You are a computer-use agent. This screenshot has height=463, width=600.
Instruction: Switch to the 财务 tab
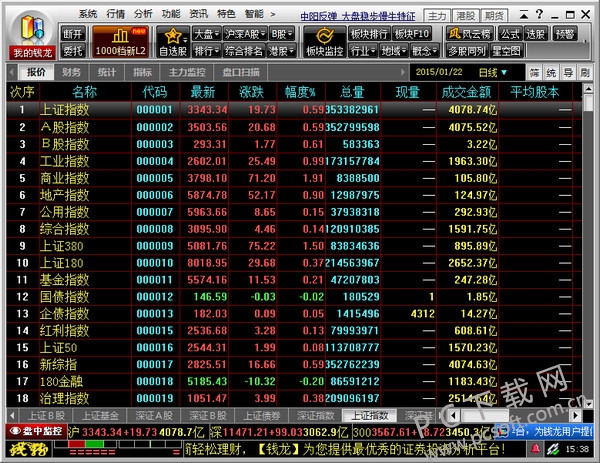pyautogui.click(x=72, y=72)
